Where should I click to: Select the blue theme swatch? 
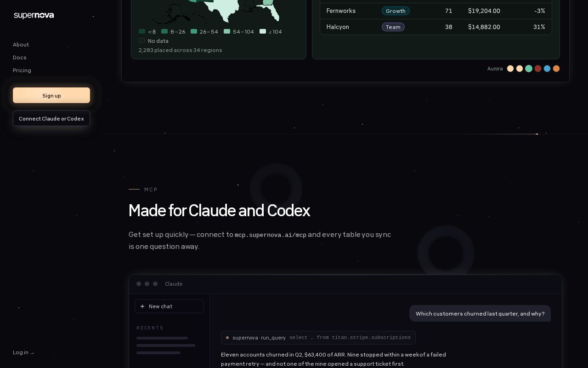[547, 69]
